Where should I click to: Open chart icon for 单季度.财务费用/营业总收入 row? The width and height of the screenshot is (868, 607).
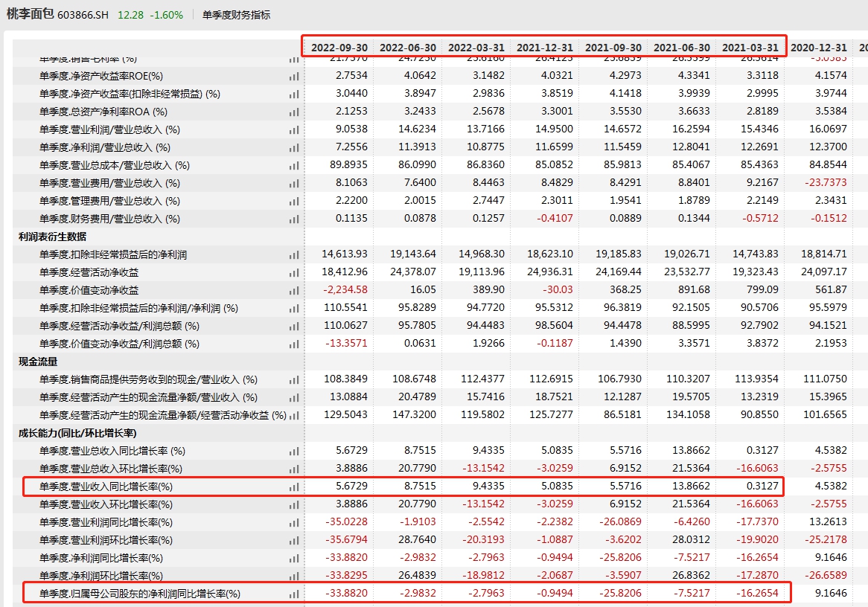tap(294, 219)
